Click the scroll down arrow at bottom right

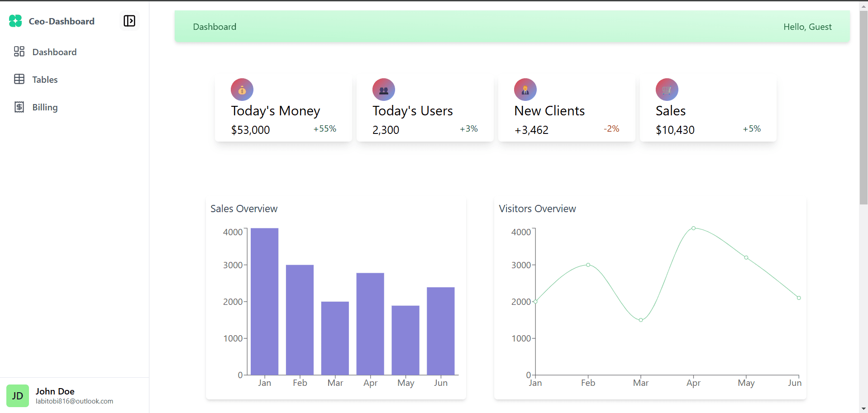(863, 409)
